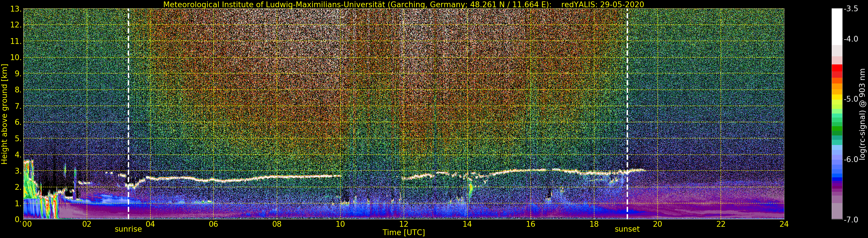Click the "-5.0" colorbar scale value
Screen dimensions: 868x238
coord(851,99)
